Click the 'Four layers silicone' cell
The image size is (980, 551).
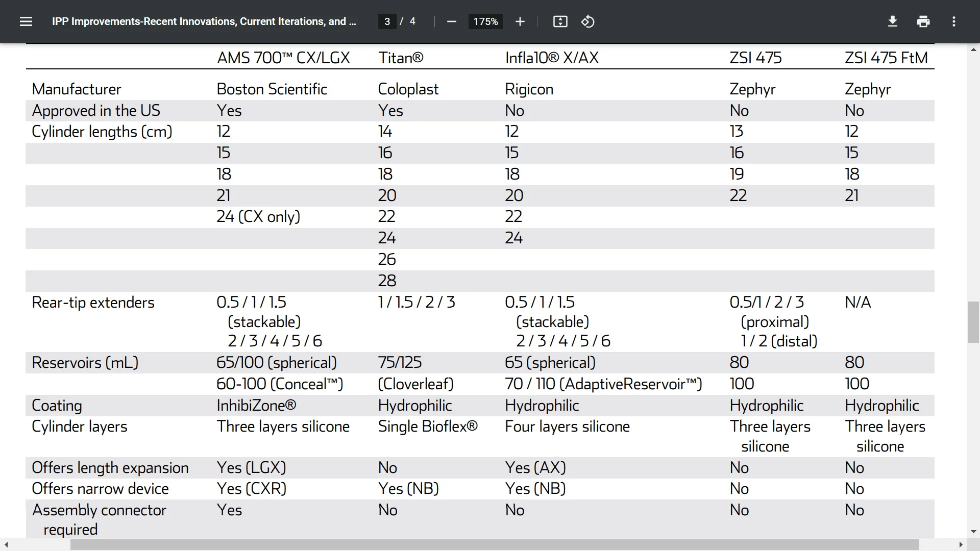click(568, 427)
